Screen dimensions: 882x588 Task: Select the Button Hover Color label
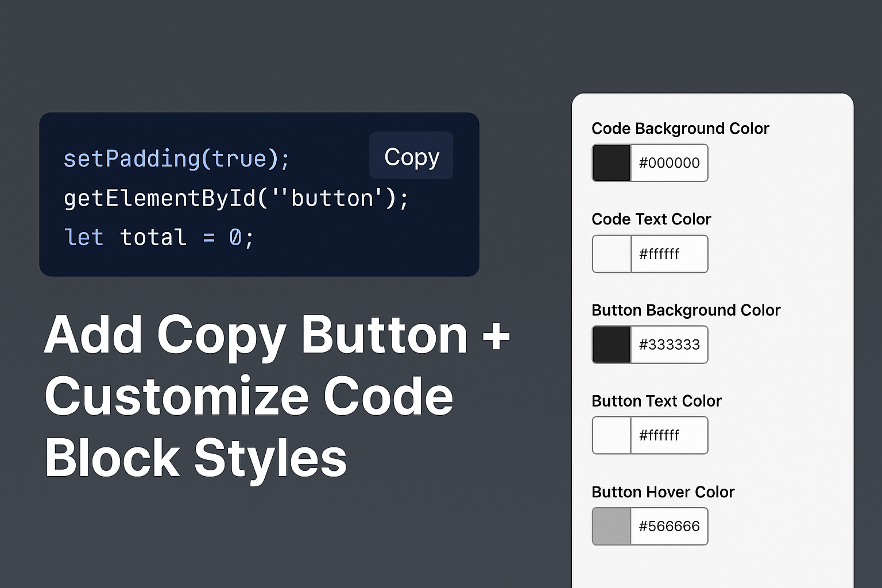663,492
